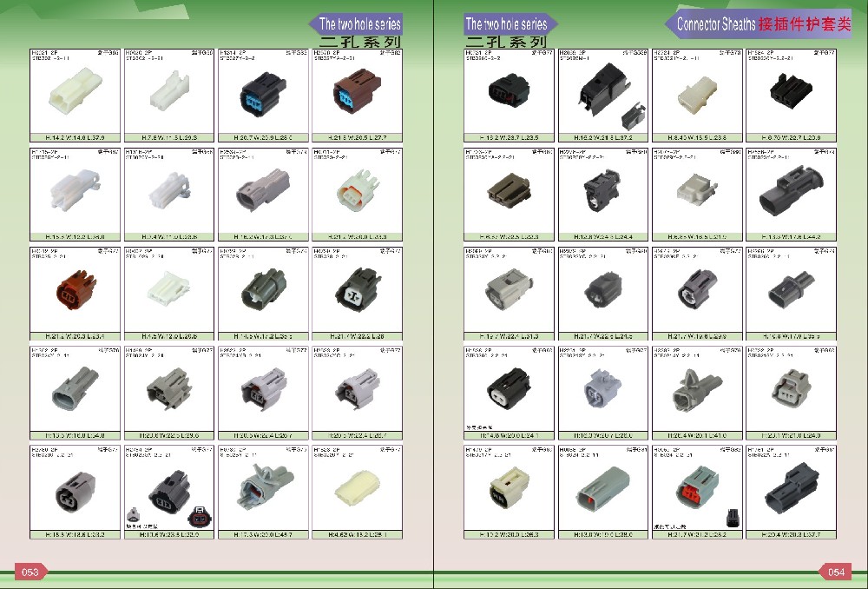This screenshot has width=868, height=589.
Task: Click the 二孔系列 heading on page 054
Action: (x=506, y=42)
